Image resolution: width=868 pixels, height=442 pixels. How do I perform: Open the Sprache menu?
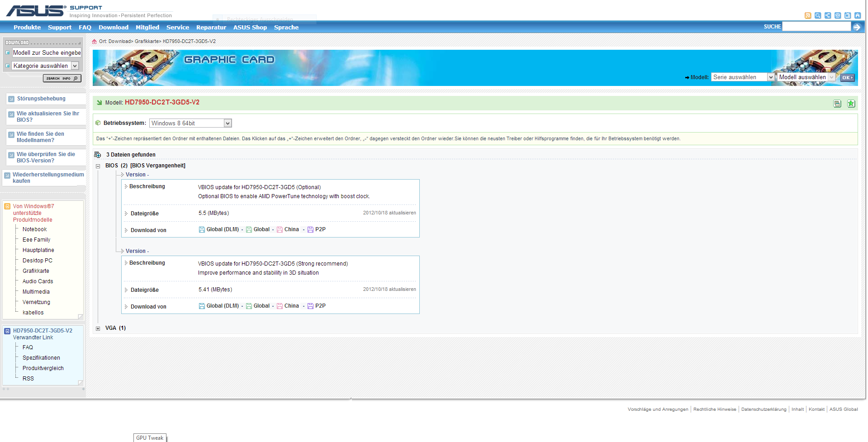pos(286,27)
